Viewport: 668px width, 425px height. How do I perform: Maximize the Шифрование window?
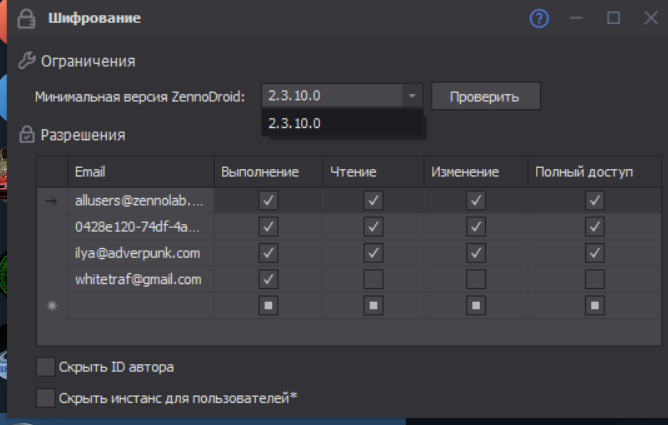[613, 18]
